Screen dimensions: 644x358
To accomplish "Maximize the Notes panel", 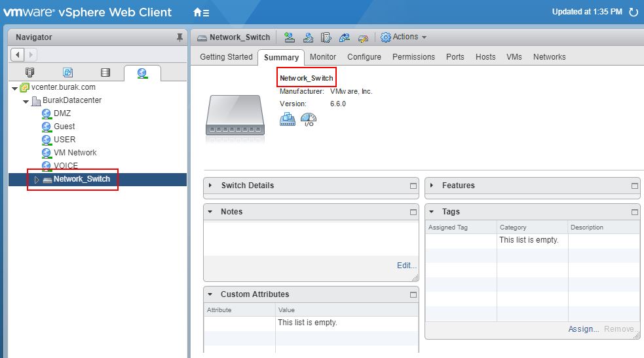I will tap(413, 212).
